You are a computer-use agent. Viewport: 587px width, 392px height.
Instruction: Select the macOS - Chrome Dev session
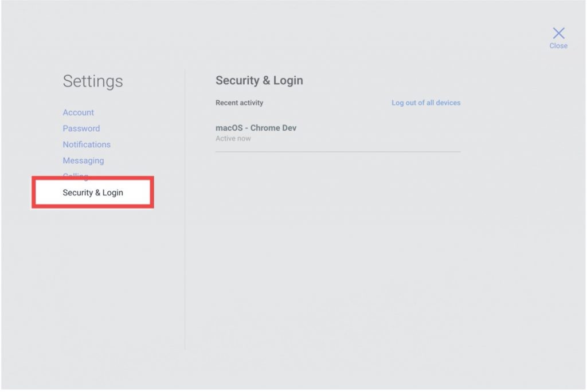[256, 128]
